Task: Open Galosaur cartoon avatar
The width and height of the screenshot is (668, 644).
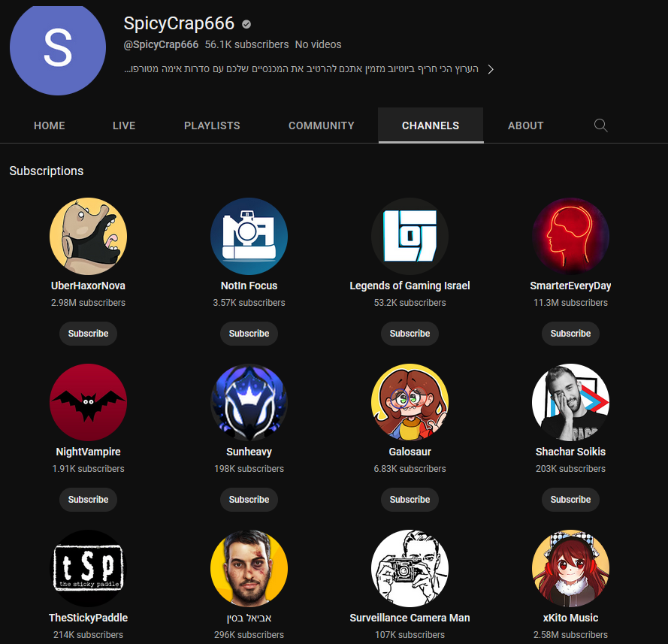Action: point(410,402)
